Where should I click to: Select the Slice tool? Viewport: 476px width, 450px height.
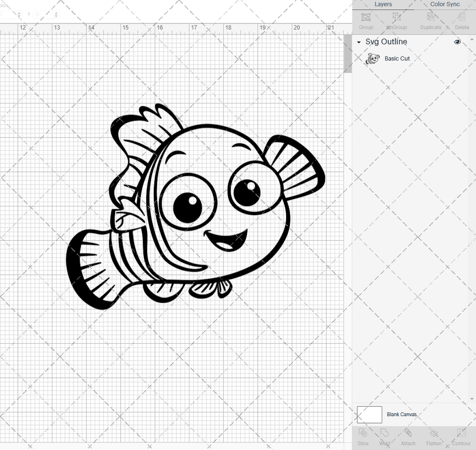363,437
